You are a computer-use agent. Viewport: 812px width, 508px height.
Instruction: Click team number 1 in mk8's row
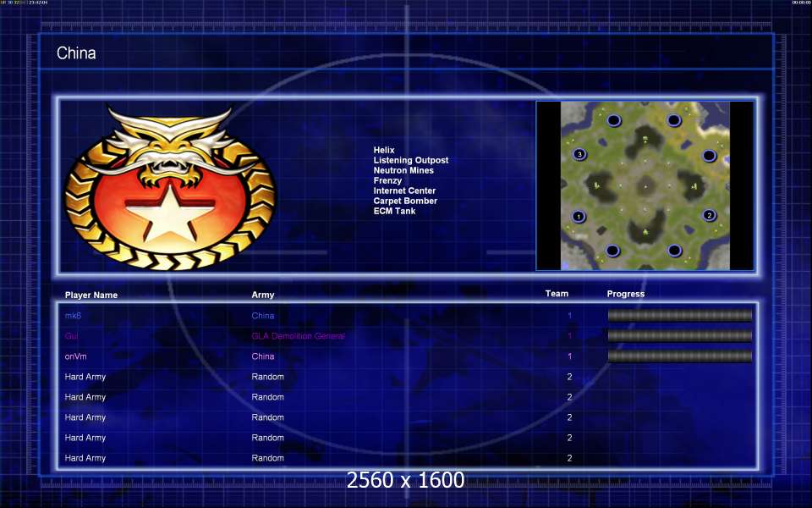coord(569,315)
